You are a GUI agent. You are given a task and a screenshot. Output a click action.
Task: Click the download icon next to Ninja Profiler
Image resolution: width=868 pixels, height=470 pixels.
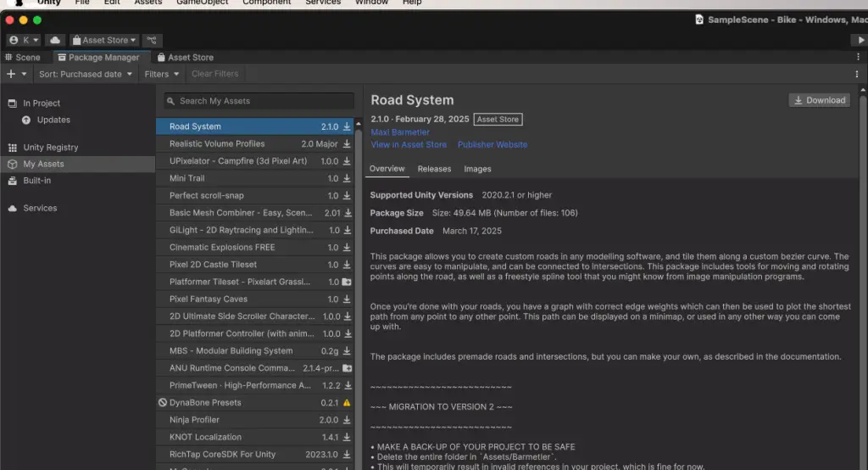click(x=347, y=420)
